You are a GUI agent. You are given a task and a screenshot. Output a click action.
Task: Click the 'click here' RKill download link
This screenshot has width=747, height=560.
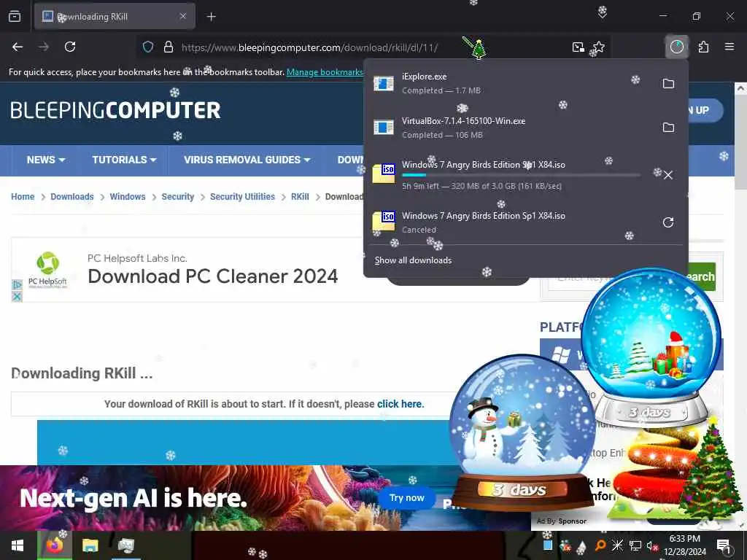(x=399, y=404)
